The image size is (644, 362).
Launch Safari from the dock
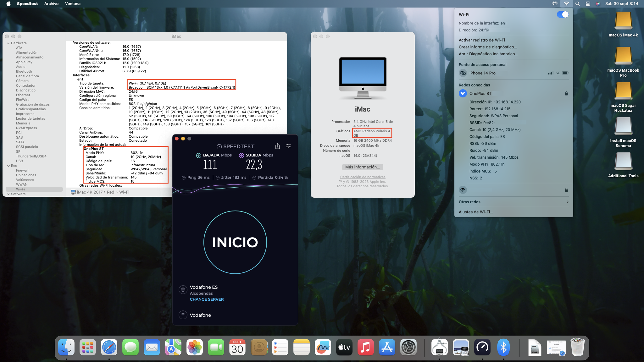(x=109, y=347)
